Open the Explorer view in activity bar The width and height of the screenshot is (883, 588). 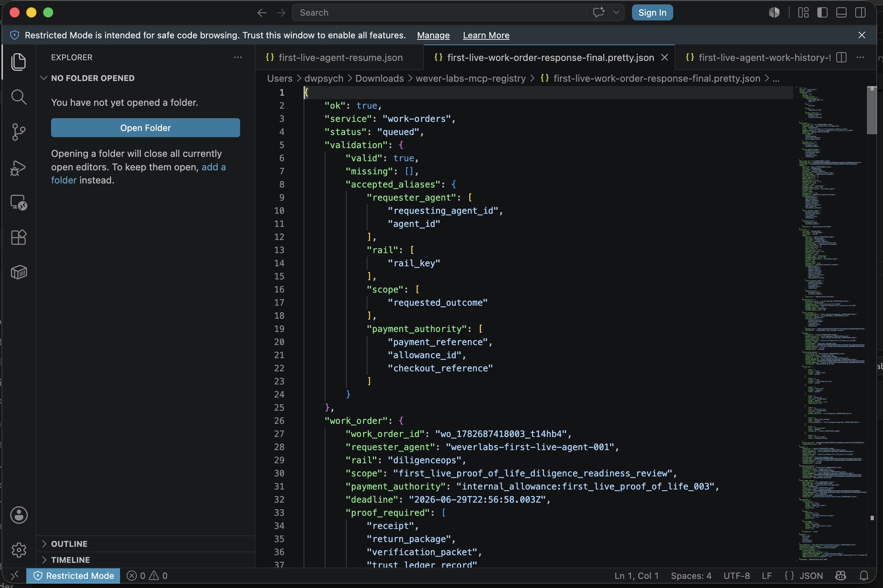[x=18, y=62]
